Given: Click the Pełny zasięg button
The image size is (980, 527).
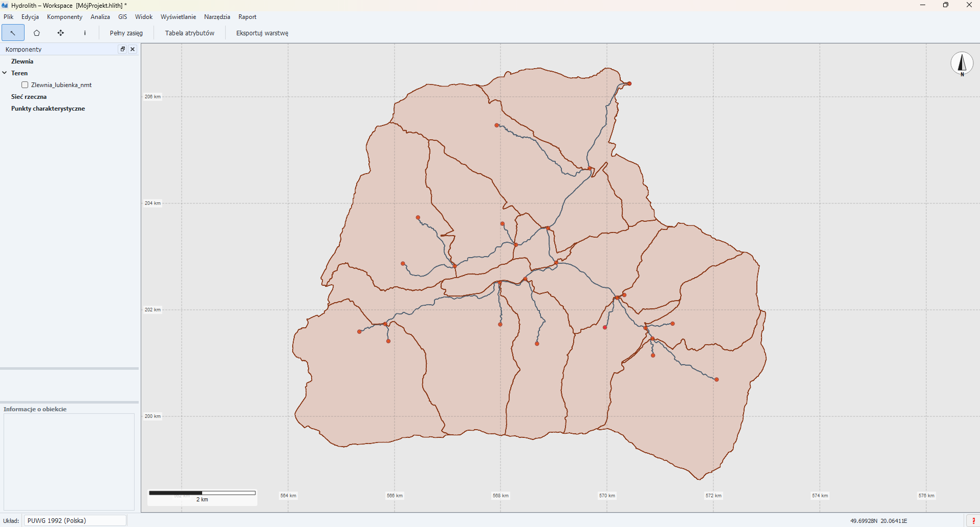Looking at the screenshot, I should pos(126,33).
